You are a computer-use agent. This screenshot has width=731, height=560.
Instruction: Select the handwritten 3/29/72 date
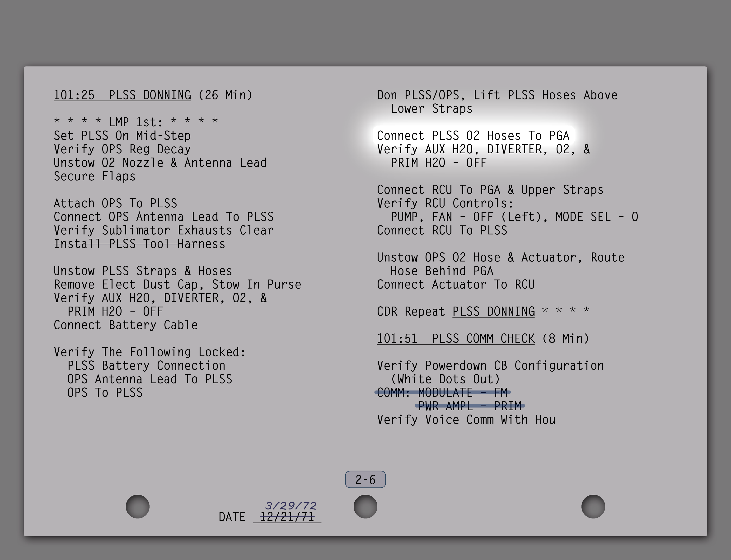pos(291,506)
